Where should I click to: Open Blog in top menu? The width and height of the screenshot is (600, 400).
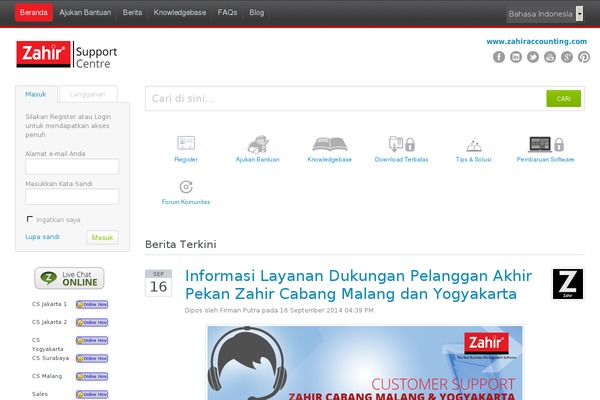(x=256, y=13)
